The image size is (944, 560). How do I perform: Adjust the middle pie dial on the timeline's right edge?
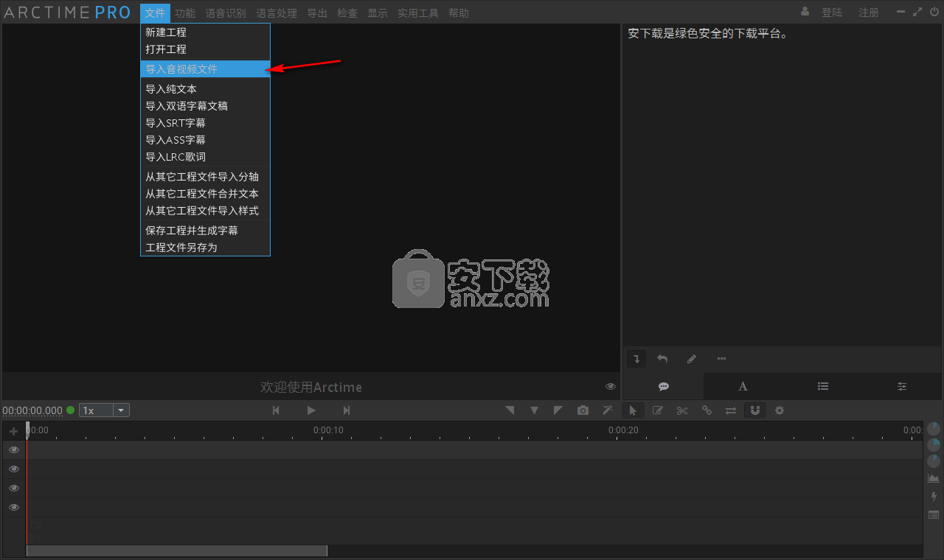(934, 445)
